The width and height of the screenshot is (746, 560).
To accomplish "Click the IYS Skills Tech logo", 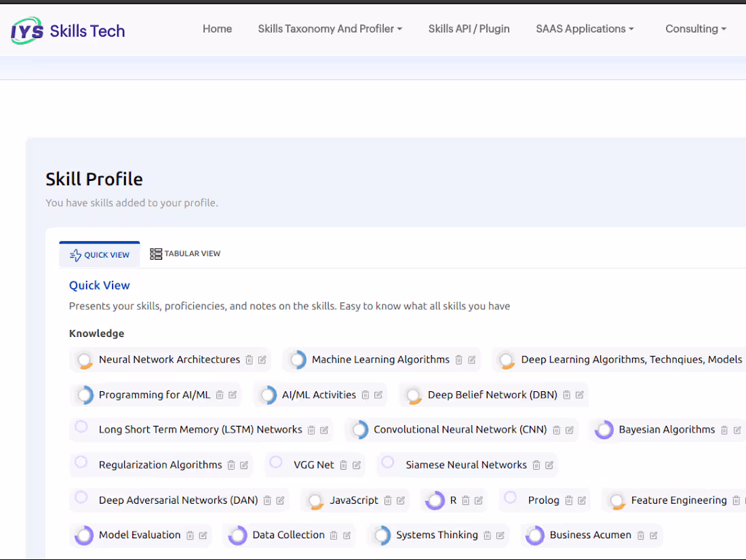I will click(68, 31).
